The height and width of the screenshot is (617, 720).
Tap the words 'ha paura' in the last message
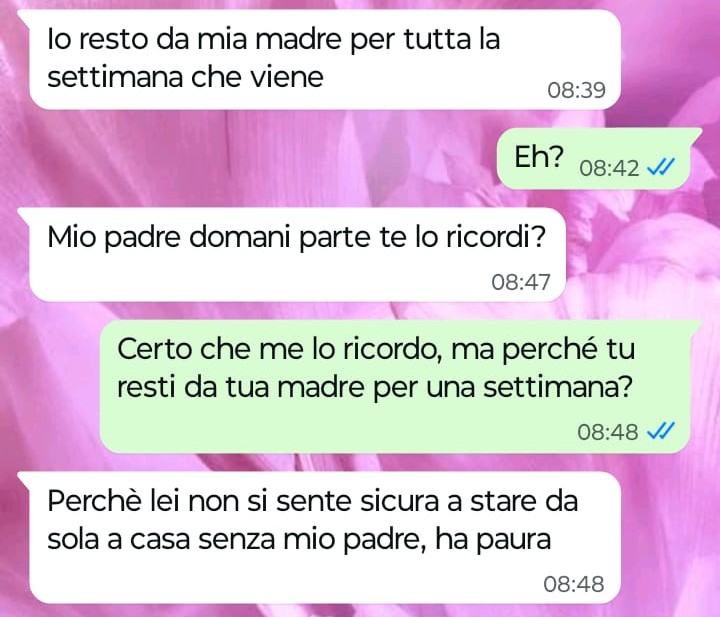[x=492, y=539]
